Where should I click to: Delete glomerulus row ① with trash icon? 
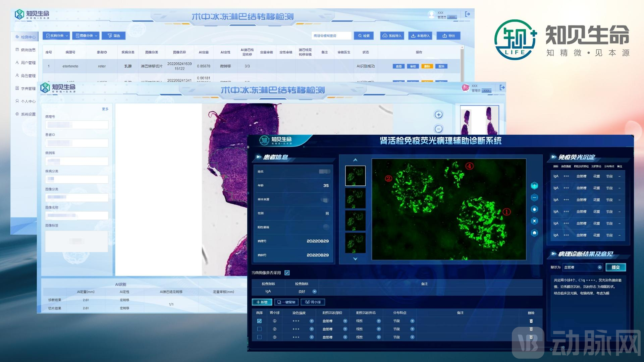coord(531,321)
